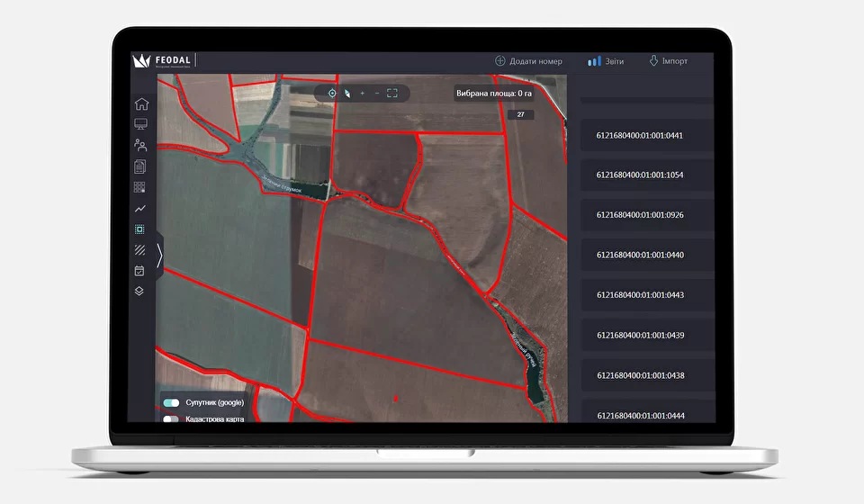The width and height of the screenshot is (864, 504).
Task: Click the Додати номер button
Action: (528, 61)
